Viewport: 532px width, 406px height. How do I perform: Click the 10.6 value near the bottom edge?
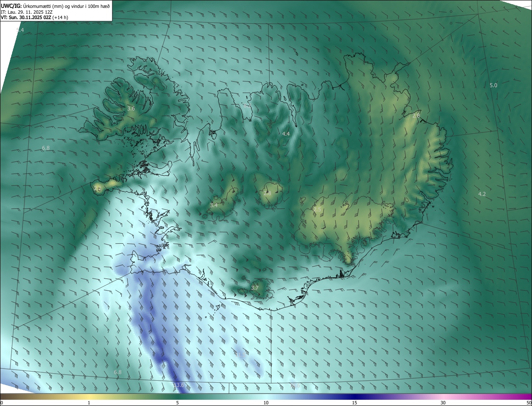tap(295, 386)
